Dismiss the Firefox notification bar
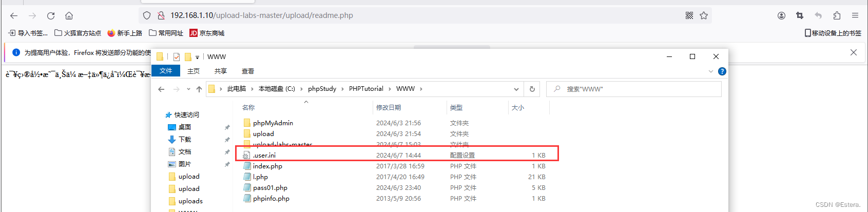868x212 pixels. pos(854,52)
